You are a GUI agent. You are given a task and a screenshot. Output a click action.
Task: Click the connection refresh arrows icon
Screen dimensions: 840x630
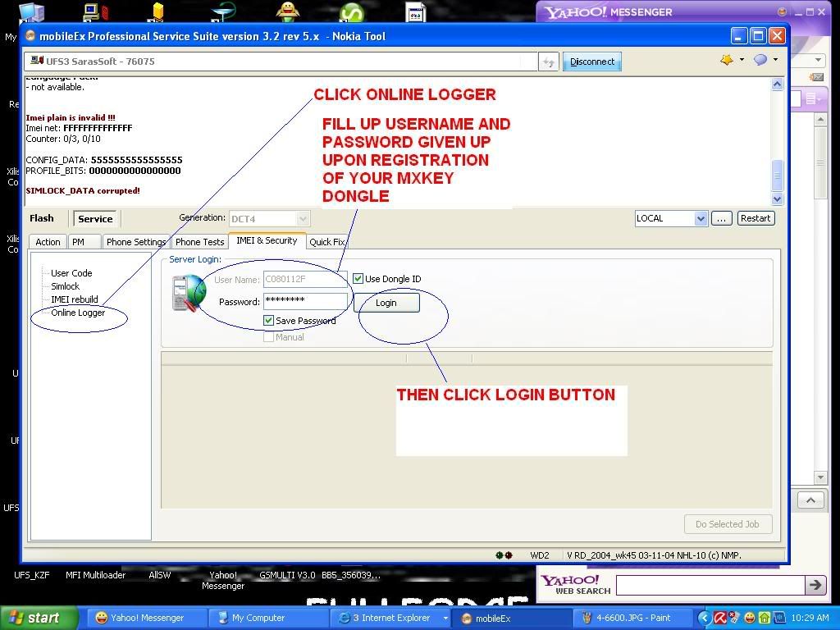tap(549, 62)
